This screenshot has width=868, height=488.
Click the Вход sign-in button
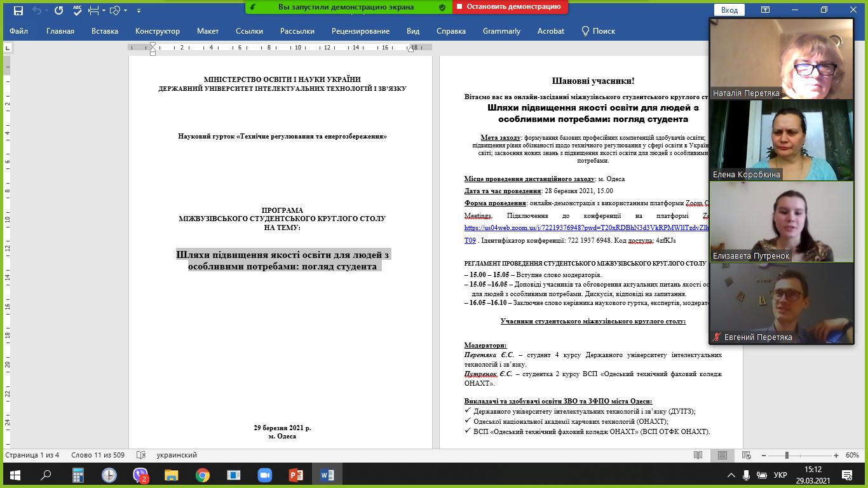(729, 10)
